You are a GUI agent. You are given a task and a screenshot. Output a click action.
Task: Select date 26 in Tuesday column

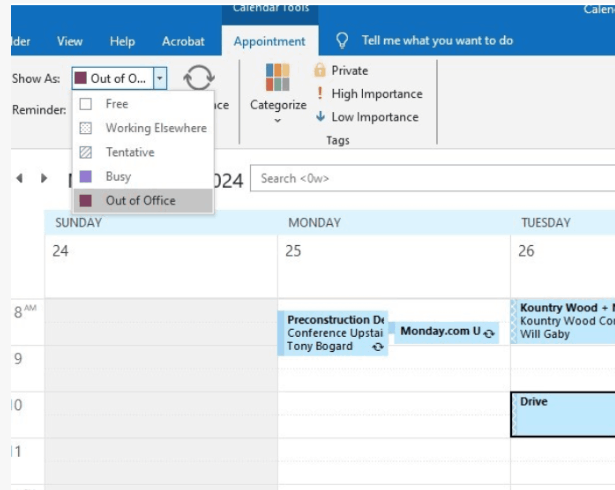point(526,251)
